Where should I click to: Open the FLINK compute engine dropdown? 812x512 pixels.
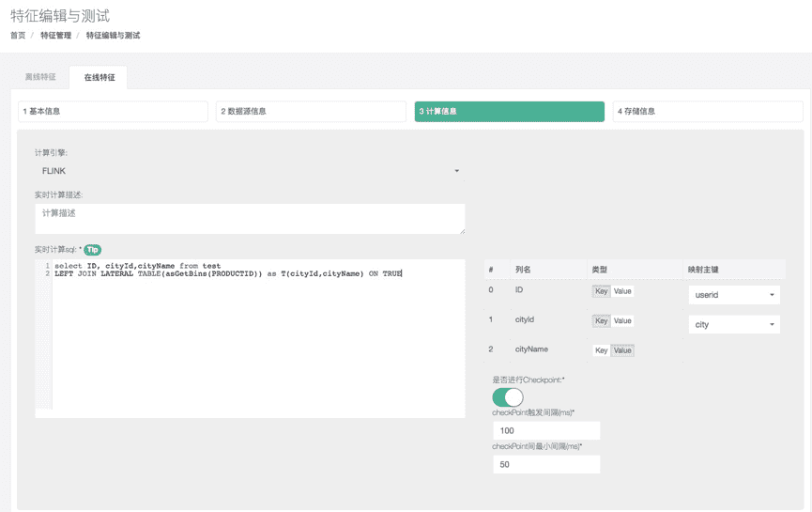pyautogui.click(x=250, y=170)
